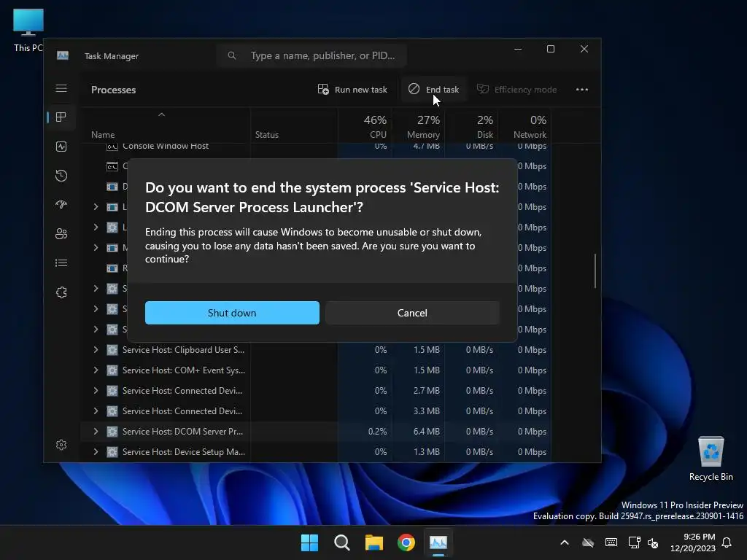
Task: Click the touch keyboard tray icon
Action: point(611,542)
